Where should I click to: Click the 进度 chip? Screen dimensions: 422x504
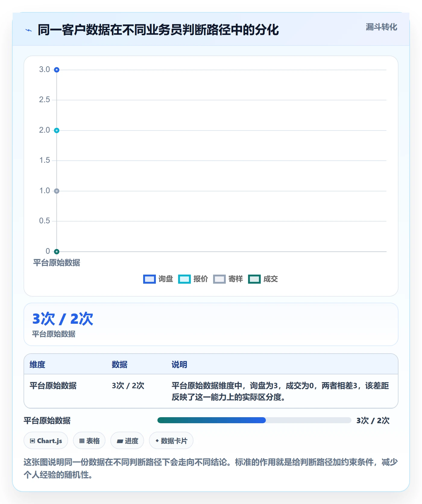click(127, 441)
